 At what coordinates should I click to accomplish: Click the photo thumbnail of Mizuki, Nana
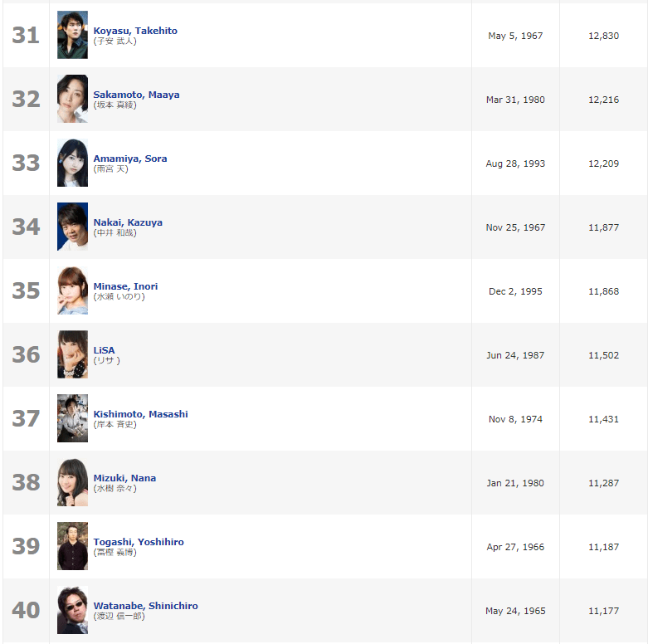[x=72, y=482]
